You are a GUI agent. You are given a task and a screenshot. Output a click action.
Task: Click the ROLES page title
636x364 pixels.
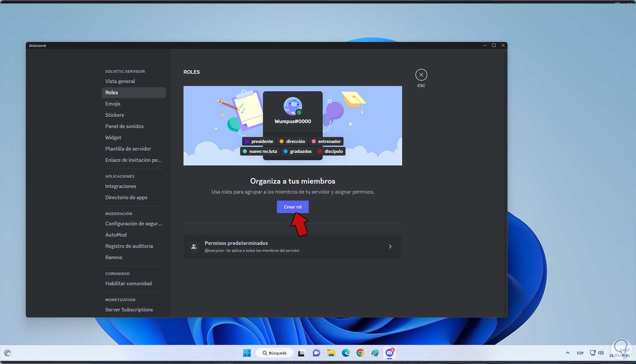click(191, 72)
